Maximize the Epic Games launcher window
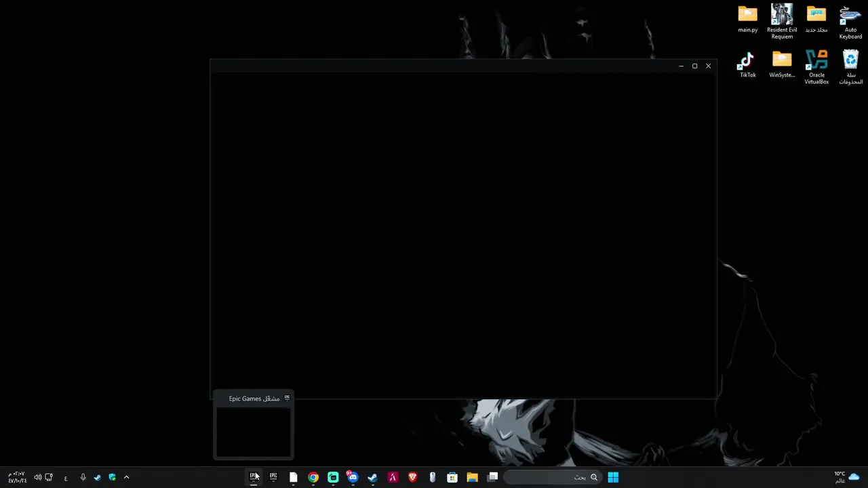This screenshot has height=488, width=868. pos(694,66)
